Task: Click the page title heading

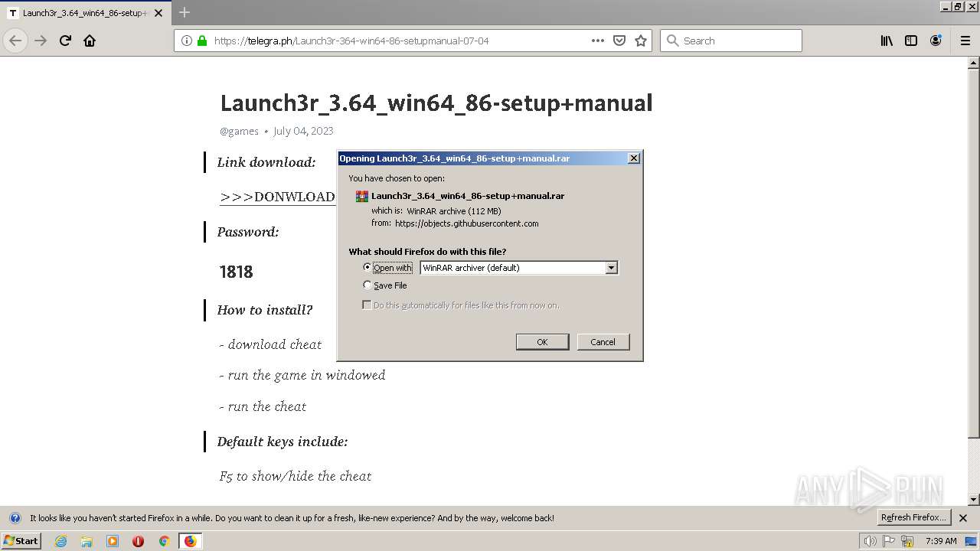Action: [436, 103]
